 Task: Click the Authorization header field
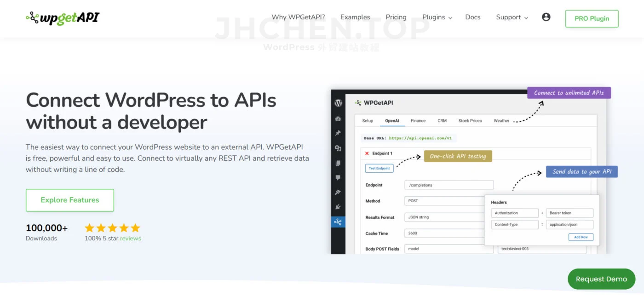click(x=514, y=213)
